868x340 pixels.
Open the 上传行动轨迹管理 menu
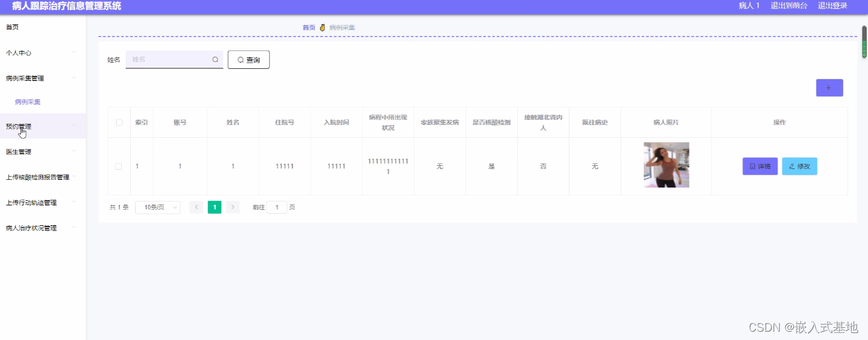43,203
